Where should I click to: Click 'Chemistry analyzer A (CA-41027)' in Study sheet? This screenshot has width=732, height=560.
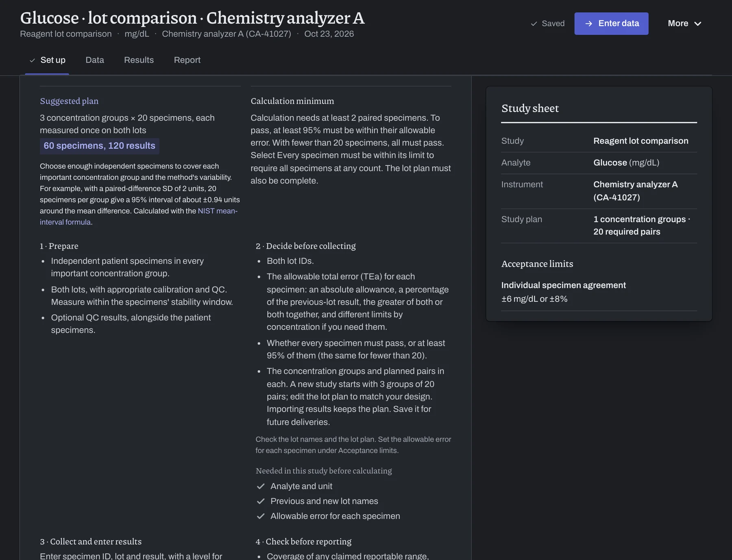point(636,191)
